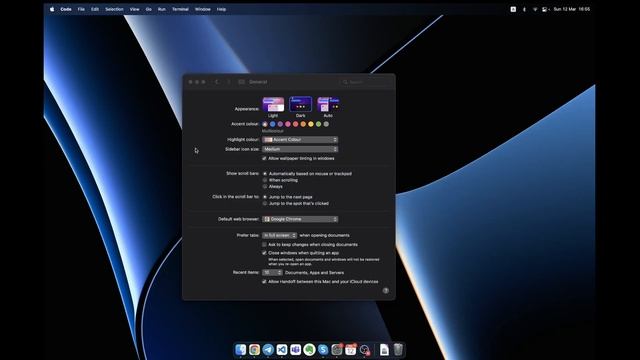Toggle Allow wallpaper tinting in windows
This screenshot has height=360, width=640.
(264, 158)
